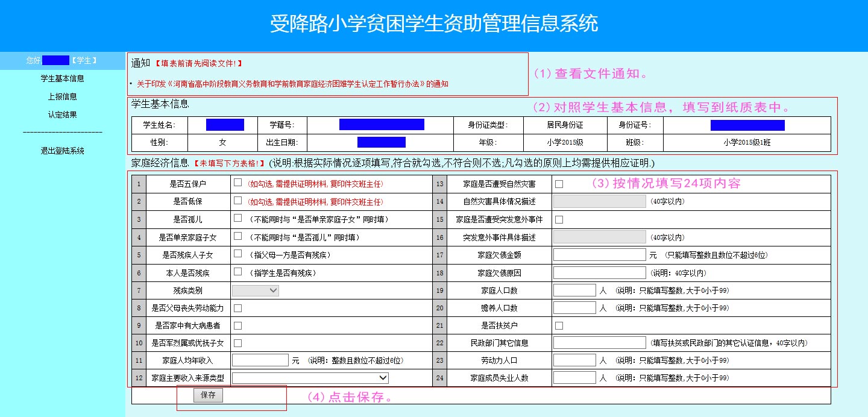
Task: Check the 是否孤儿 checkbox
Action: click(238, 219)
